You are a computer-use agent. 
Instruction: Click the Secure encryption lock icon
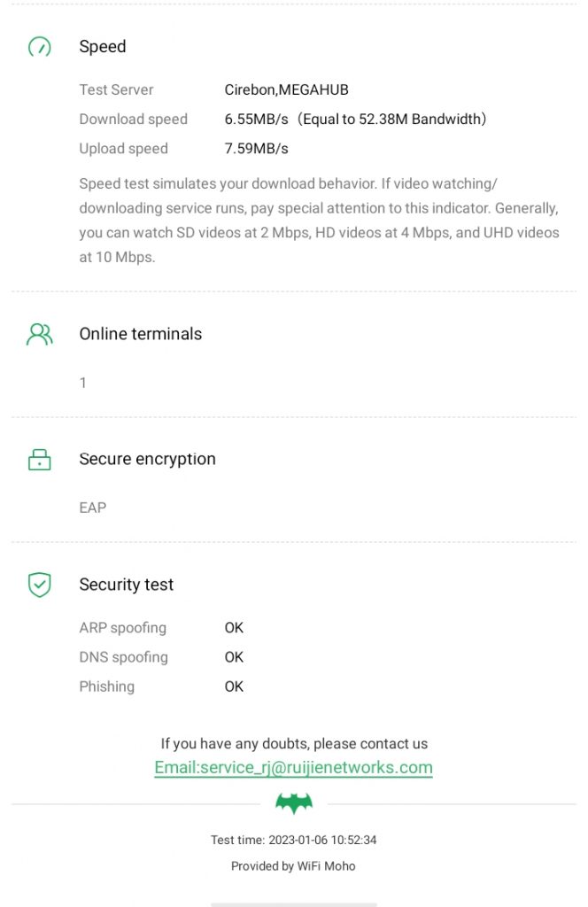pyautogui.click(x=40, y=459)
